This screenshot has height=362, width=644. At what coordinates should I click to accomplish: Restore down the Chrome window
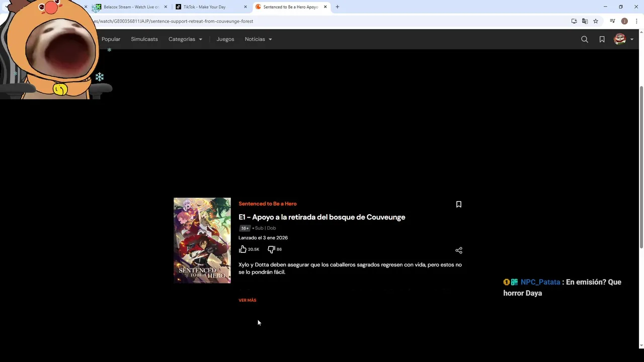click(621, 7)
